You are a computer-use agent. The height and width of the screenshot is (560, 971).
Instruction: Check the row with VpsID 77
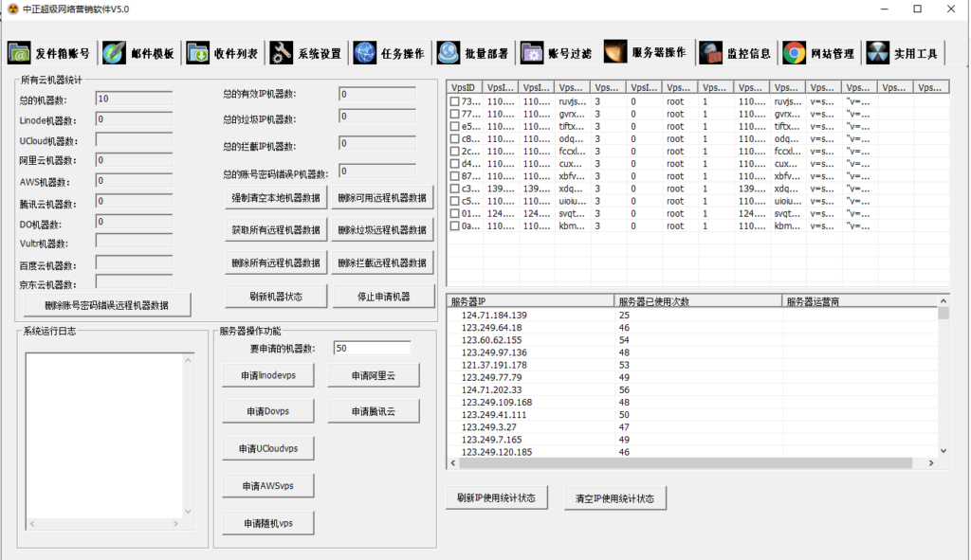(x=454, y=114)
